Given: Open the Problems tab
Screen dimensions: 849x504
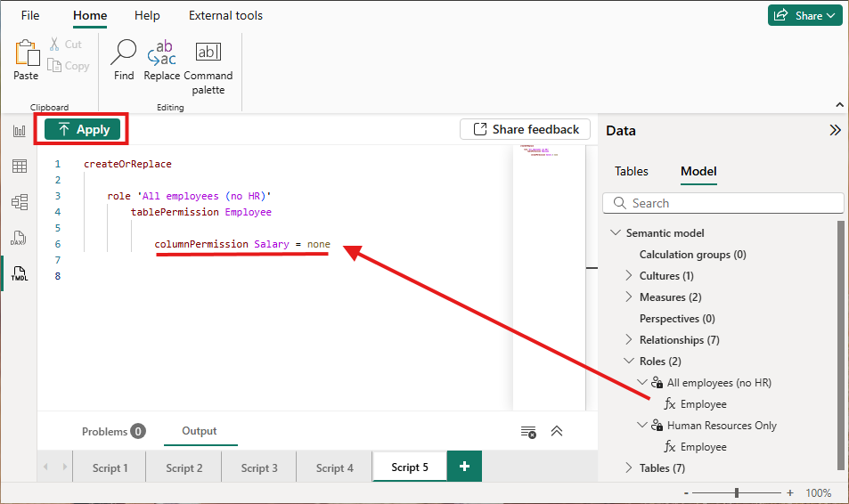Looking at the screenshot, I should pos(114,432).
